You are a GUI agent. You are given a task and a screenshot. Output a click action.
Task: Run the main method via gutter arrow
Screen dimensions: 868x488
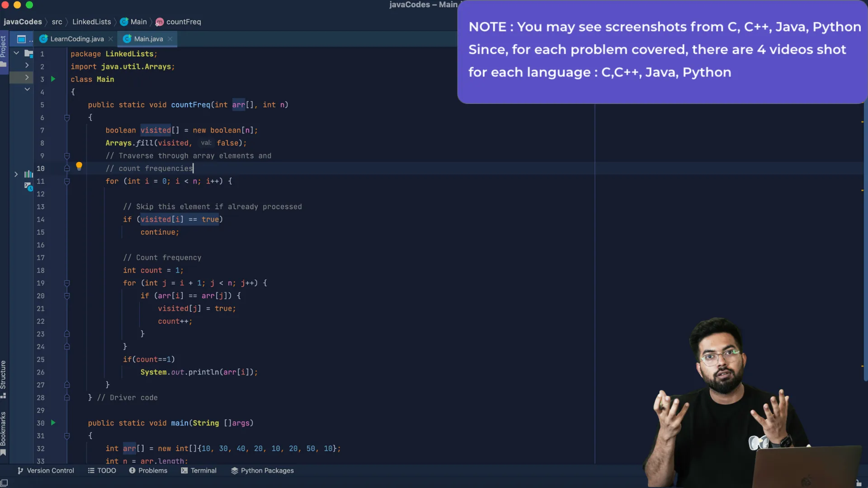click(53, 423)
